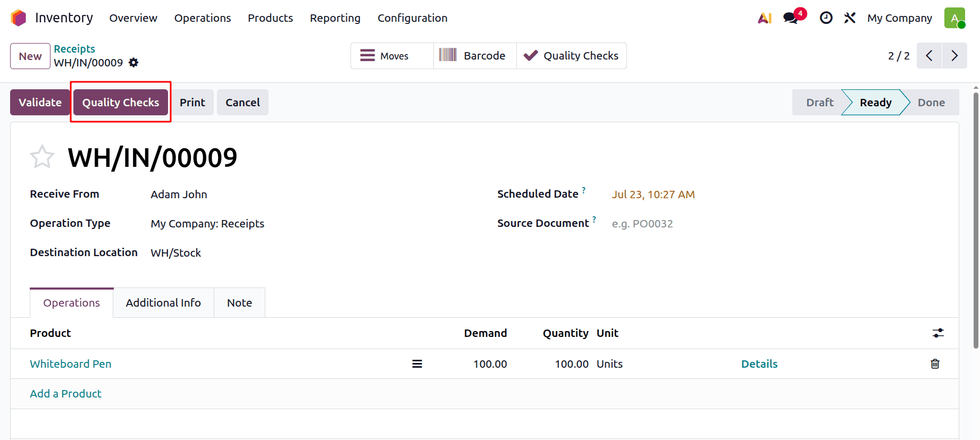Open the Operation Type field
Viewport: 980px width, 440px height.
pos(207,224)
